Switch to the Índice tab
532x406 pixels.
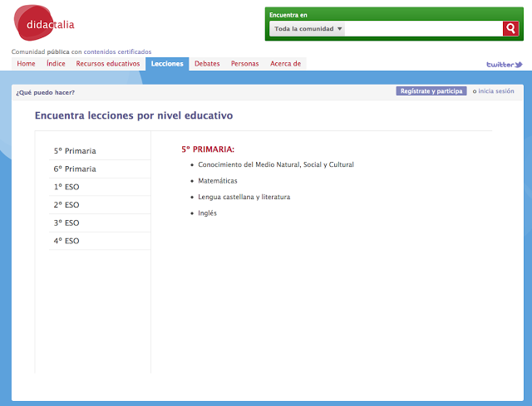click(x=56, y=64)
